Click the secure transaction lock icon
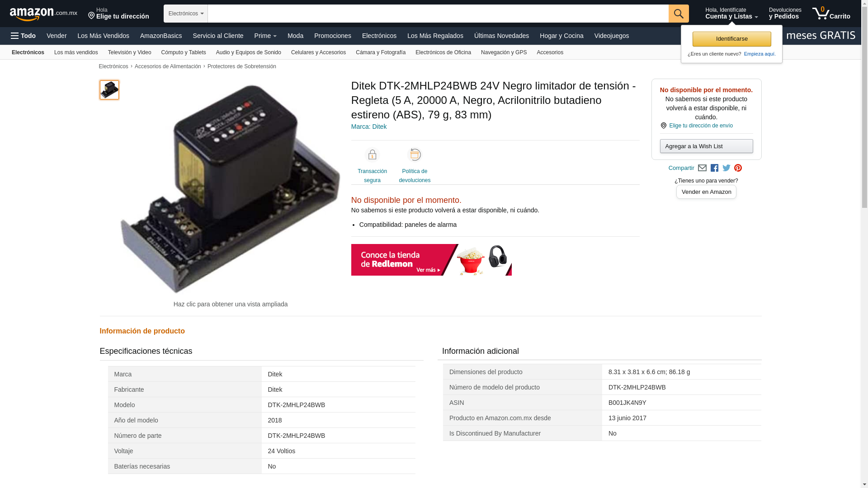 372,155
